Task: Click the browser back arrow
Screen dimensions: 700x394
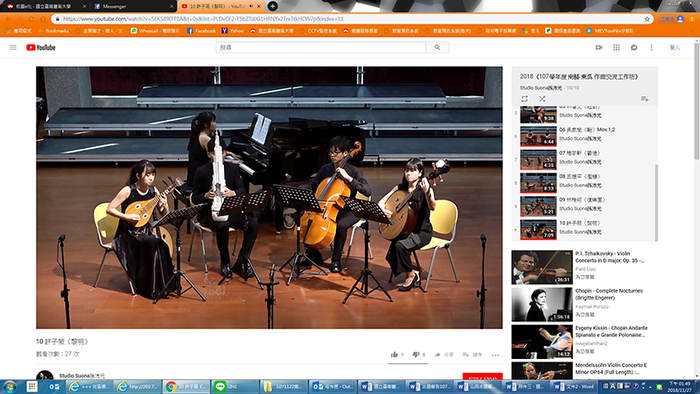Action: [x=8, y=19]
